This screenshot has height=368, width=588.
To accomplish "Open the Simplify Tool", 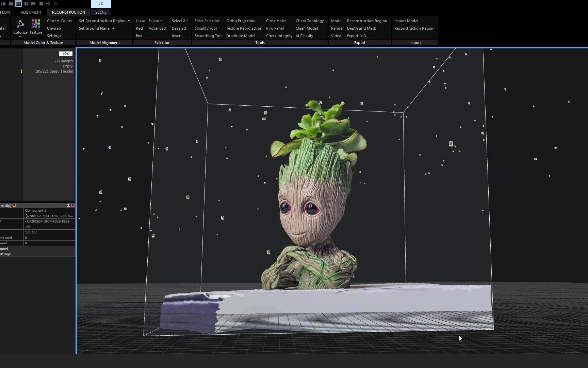I will click(206, 28).
